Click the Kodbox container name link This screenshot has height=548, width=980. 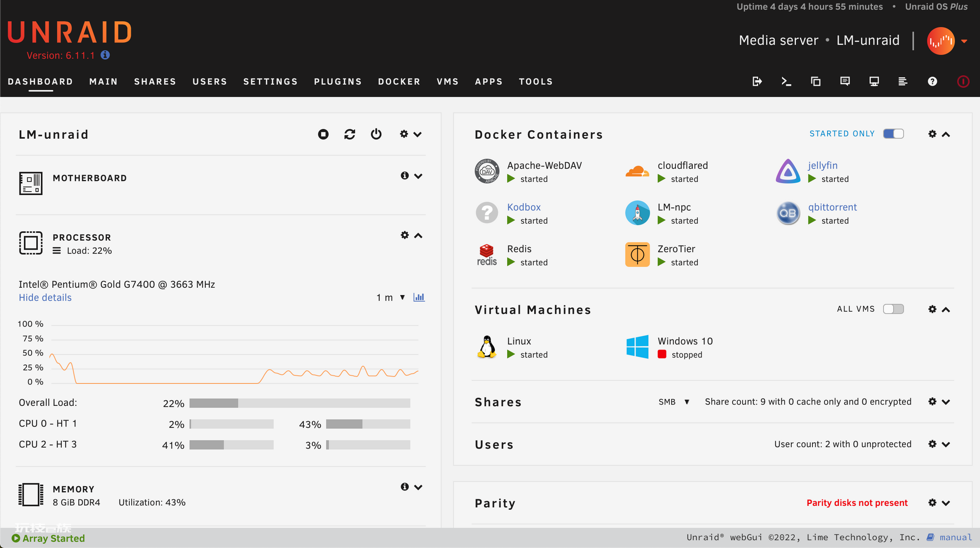click(524, 207)
